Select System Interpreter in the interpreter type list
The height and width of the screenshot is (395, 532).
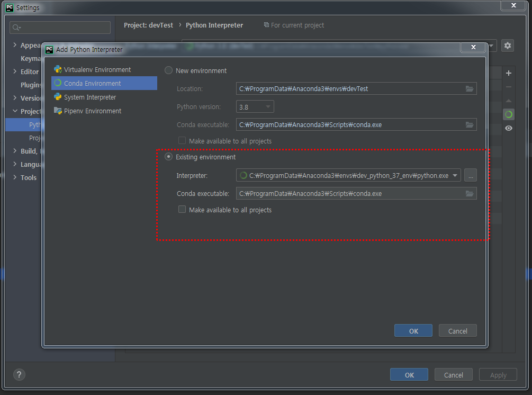coord(104,97)
